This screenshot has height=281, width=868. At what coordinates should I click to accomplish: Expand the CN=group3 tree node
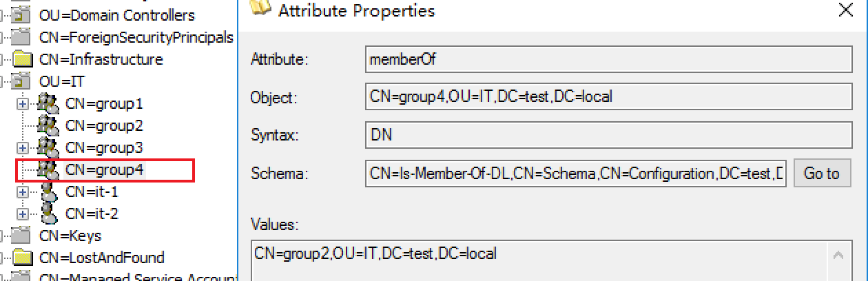[x=23, y=148]
